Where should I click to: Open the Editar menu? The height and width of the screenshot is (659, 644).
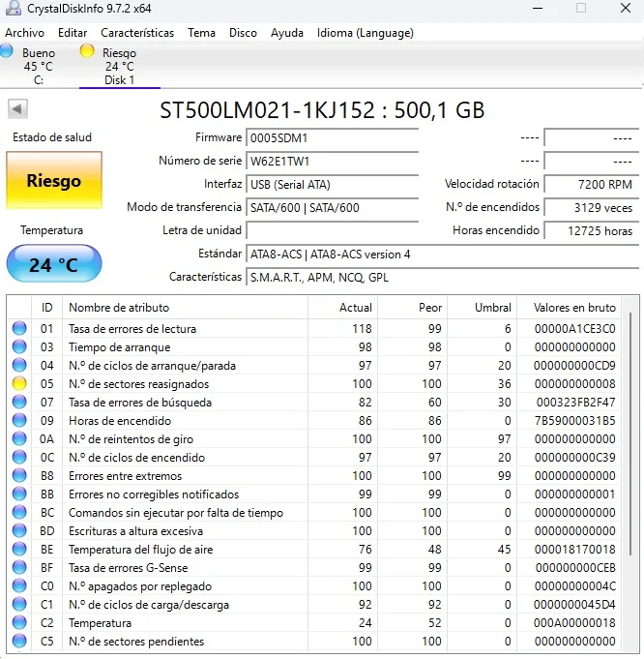[x=73, y=33]
